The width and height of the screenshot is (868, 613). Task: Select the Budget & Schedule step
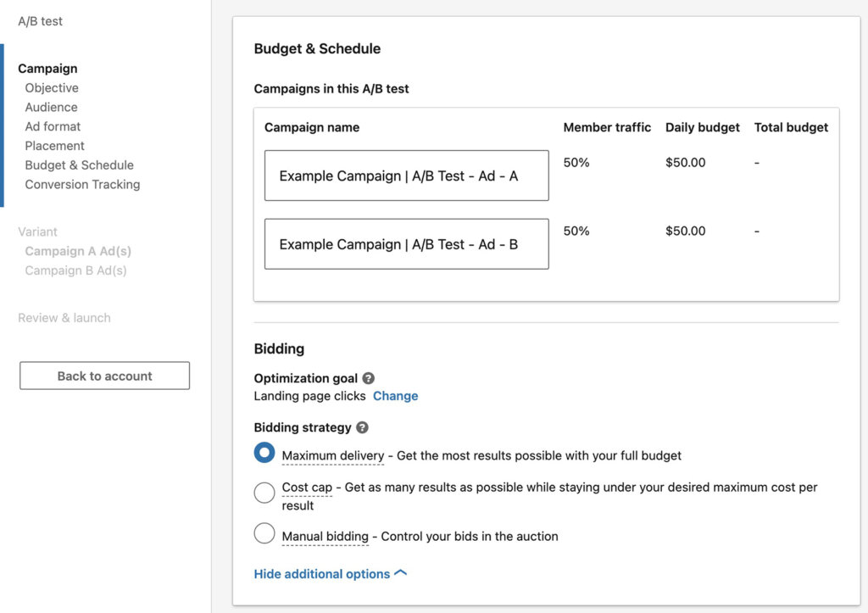tap(79, 164)
